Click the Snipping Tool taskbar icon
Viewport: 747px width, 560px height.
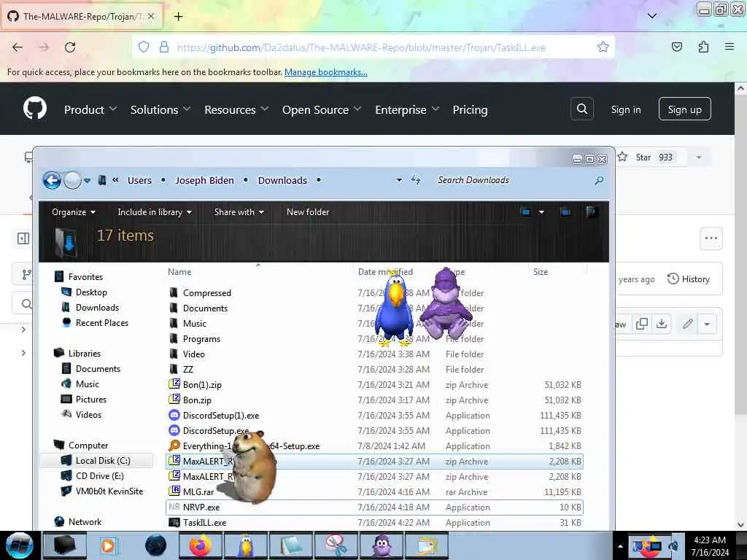coord(336,545)
